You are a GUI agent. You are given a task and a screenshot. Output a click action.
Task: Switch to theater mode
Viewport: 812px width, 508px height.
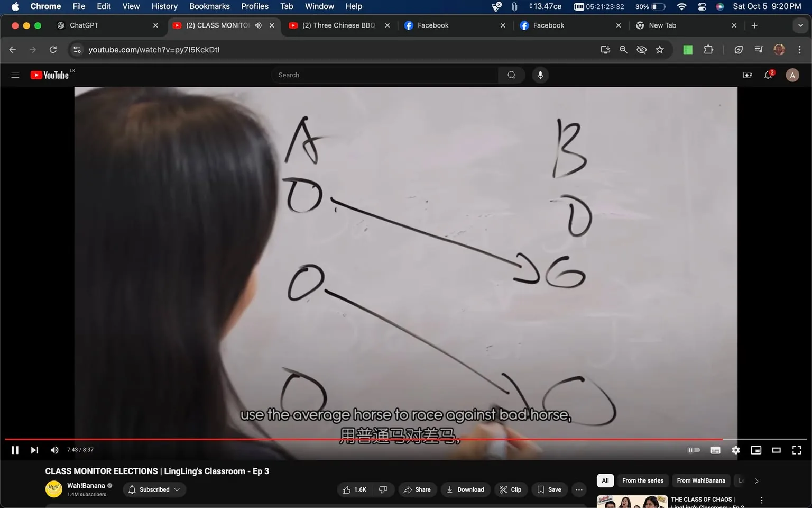point(776,450)
